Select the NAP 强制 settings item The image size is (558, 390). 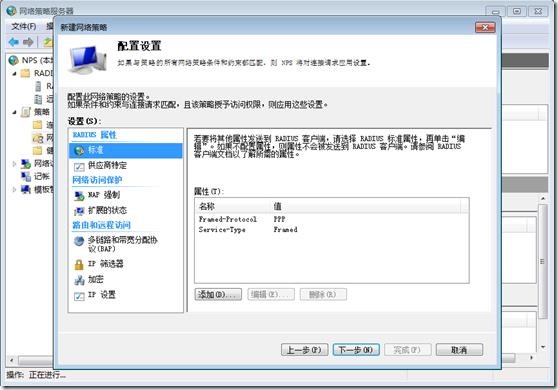click(x=97, y=195)
